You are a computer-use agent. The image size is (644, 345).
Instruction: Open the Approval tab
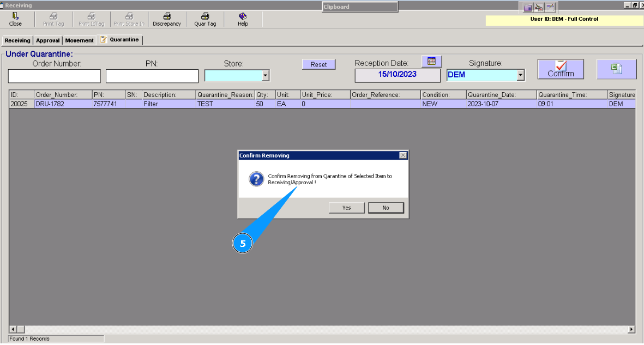(x=47, y=40)
